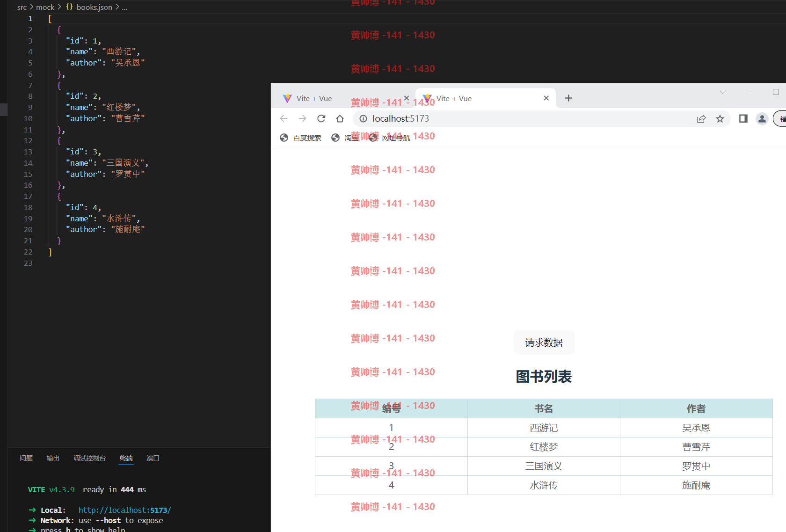Viewport: 786px width, 532px height.
Task: Close the first Vite + Vue tab
Action: click(x=407, y=98)
